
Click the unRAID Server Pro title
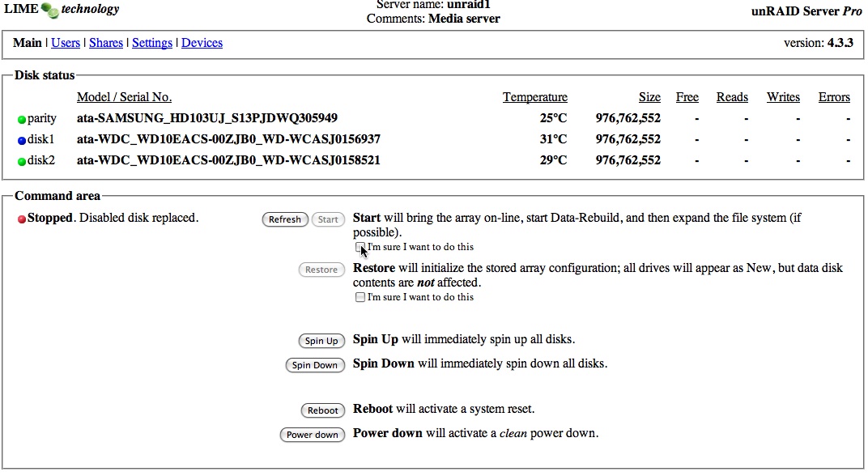click(806, 11)
